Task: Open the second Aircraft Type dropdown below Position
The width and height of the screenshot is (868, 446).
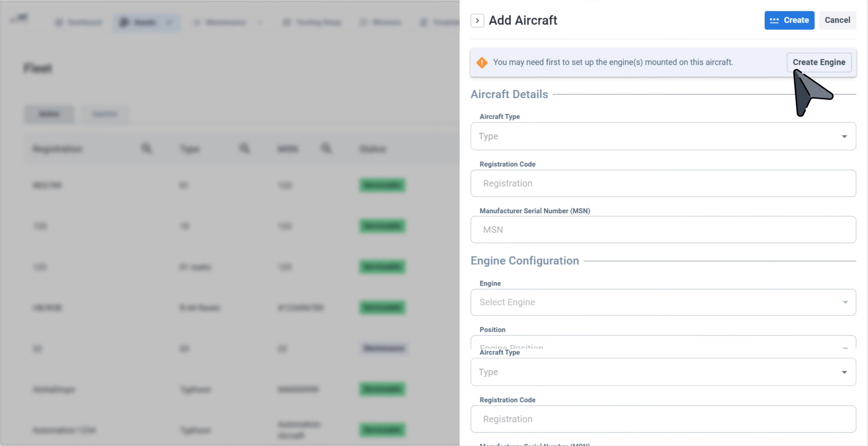Action: click(663, 372)
